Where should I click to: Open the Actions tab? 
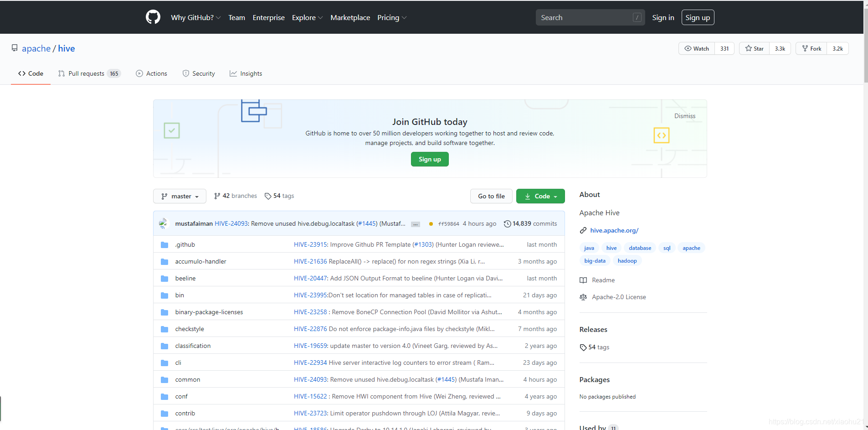pyautogui.click(x=152, y=73)
